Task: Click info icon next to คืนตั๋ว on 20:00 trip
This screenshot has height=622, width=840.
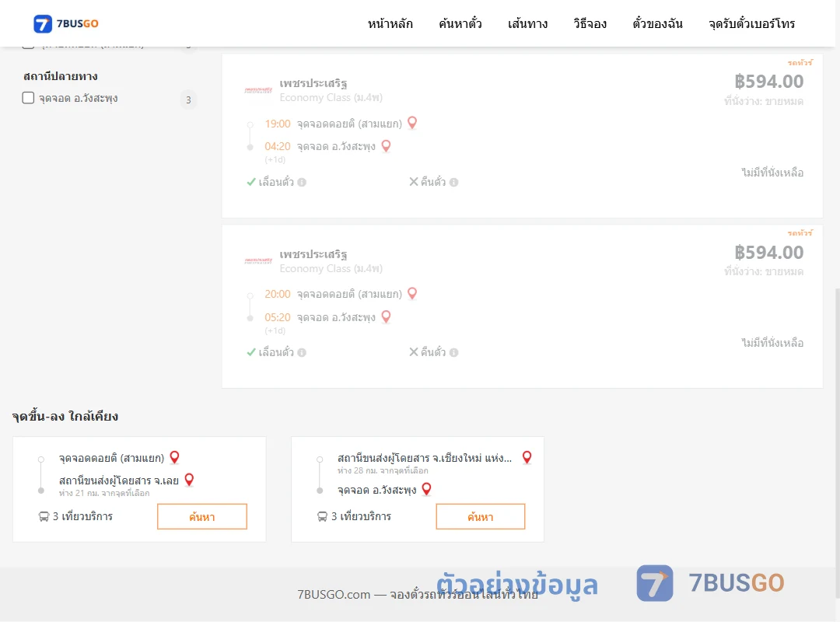Action: (x=453, y=352)
